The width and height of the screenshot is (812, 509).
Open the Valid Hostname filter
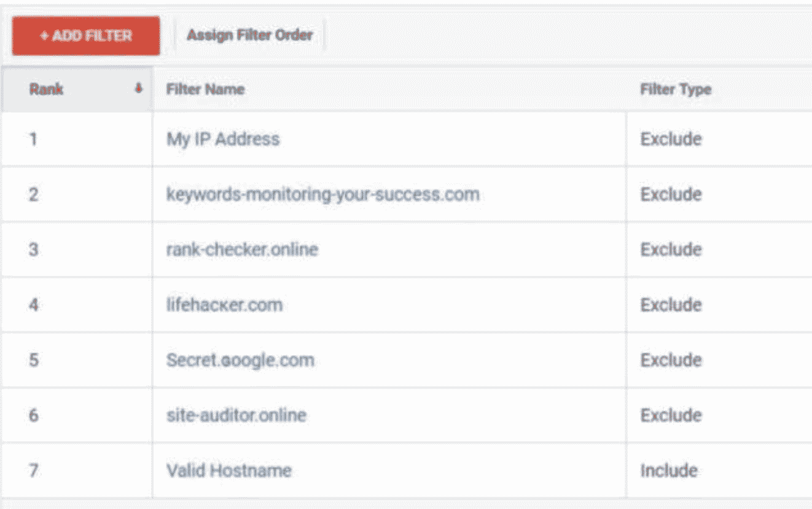(228, 471)
